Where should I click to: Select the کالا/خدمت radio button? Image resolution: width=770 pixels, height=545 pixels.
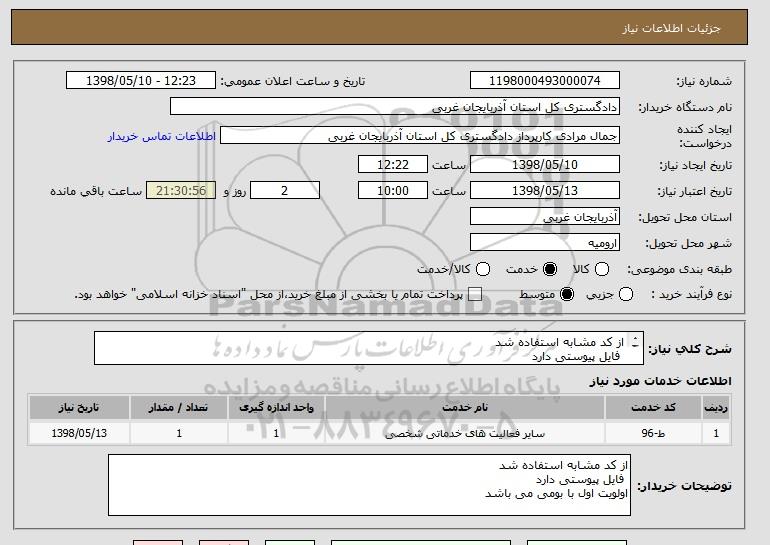coord(483,269)
